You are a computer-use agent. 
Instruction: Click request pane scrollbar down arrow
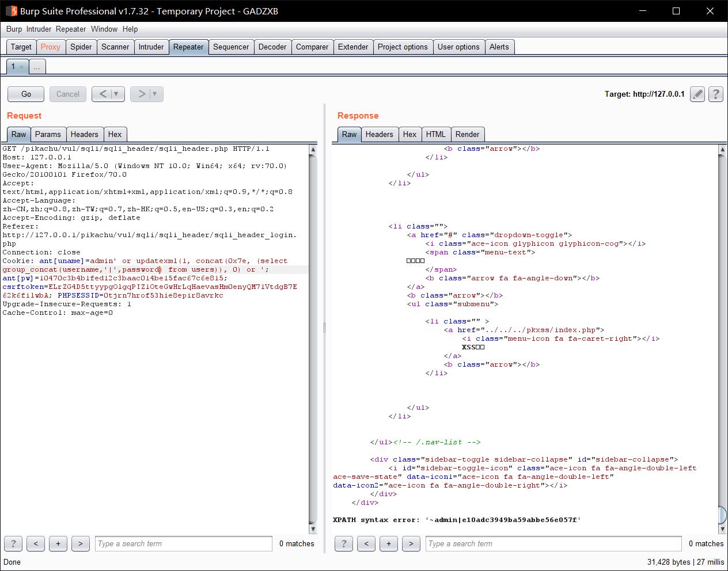coord(313,529)
